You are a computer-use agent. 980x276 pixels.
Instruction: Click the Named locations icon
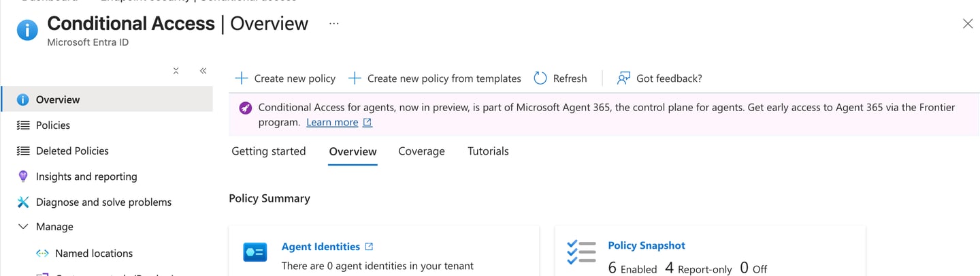(x=42, y=254)
